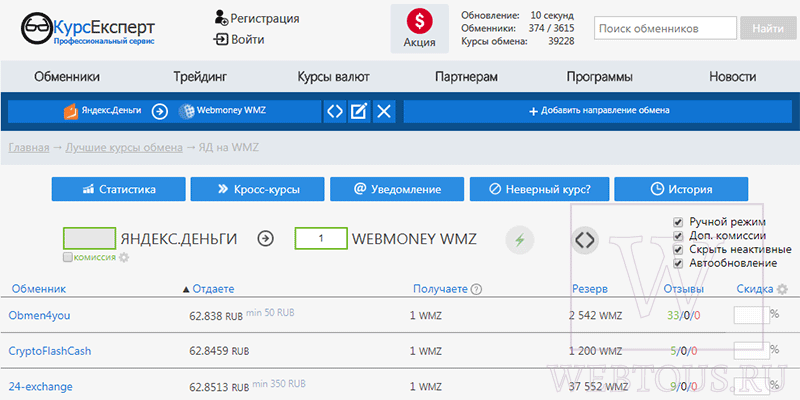Swap exchange direction in blue bar
This screenshot has width=800, height=400.
tap(335, 111)
